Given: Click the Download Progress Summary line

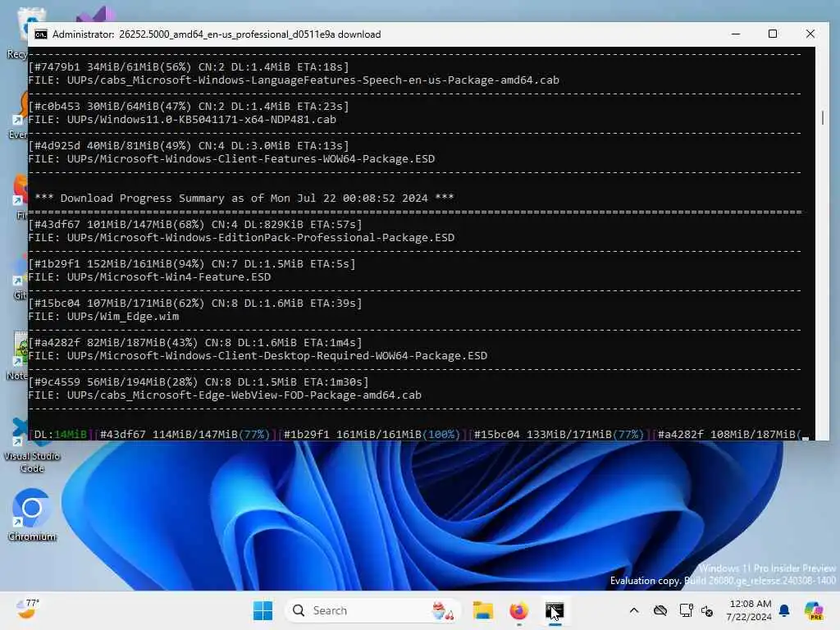Looking at the screenshot, I should click(x=244, y=199).
